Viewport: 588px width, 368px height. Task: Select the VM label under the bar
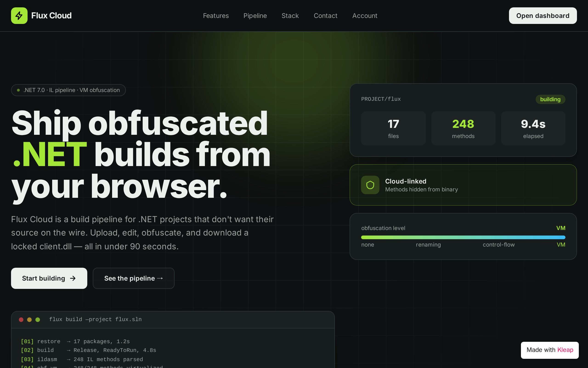click(x=561, y=244)
